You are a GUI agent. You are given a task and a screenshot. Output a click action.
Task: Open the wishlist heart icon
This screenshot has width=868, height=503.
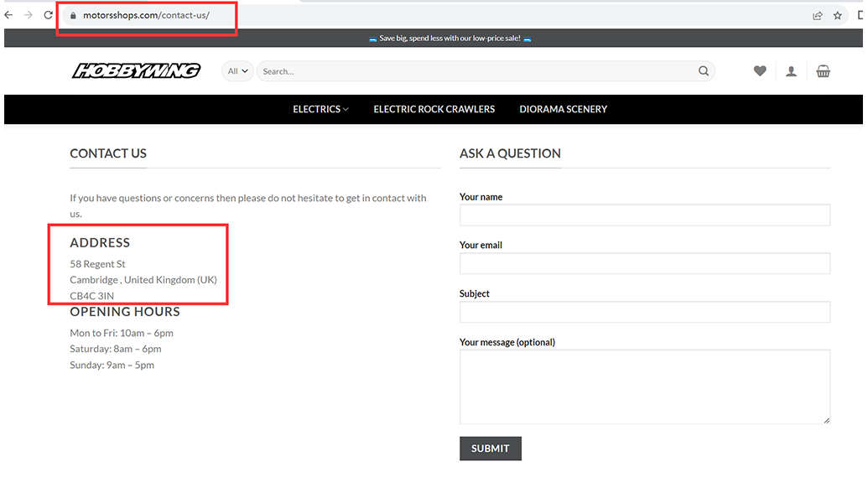(760, 71)
